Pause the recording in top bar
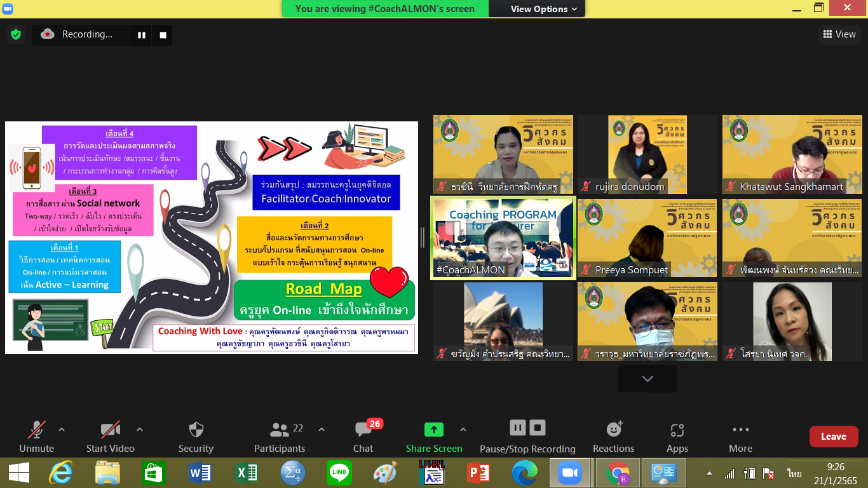The height and width of the screenshot is (488, 868). pos(142,35)
